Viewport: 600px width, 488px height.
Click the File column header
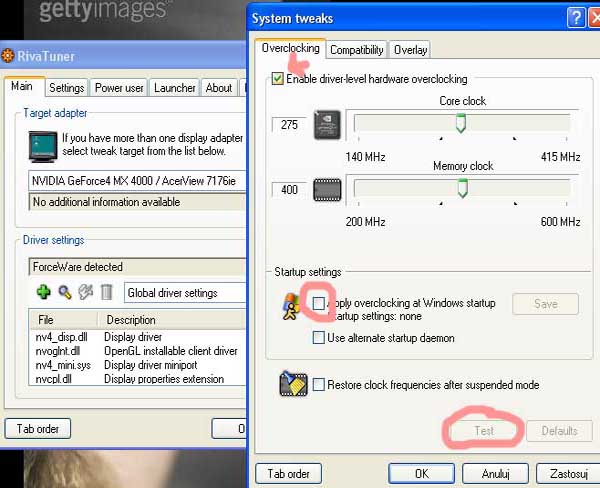(x=64, y=320)
